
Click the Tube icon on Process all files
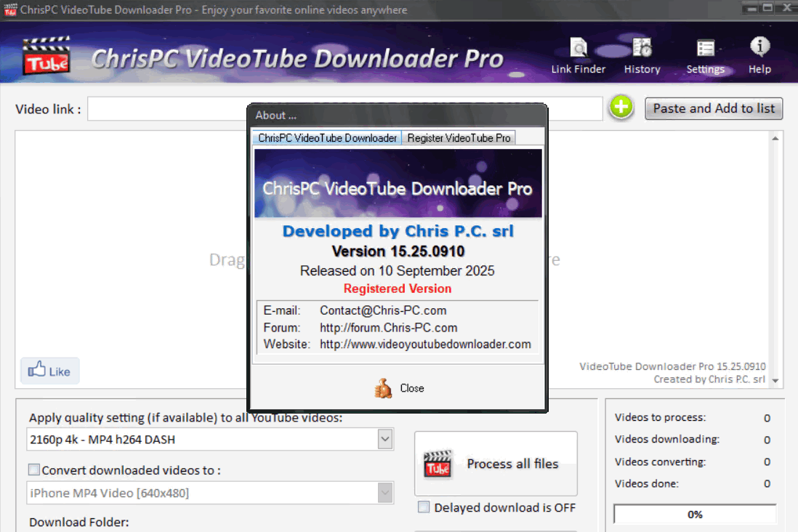click(x=438, y=463)
